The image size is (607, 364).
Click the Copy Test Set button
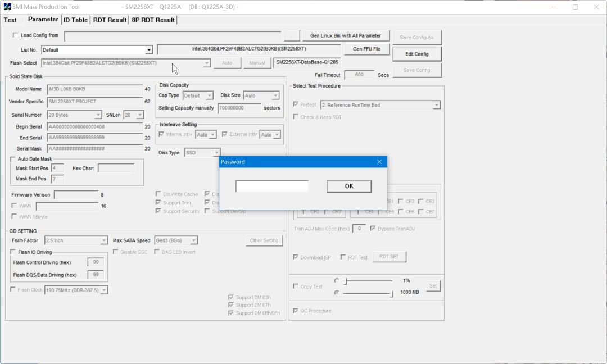433,286
